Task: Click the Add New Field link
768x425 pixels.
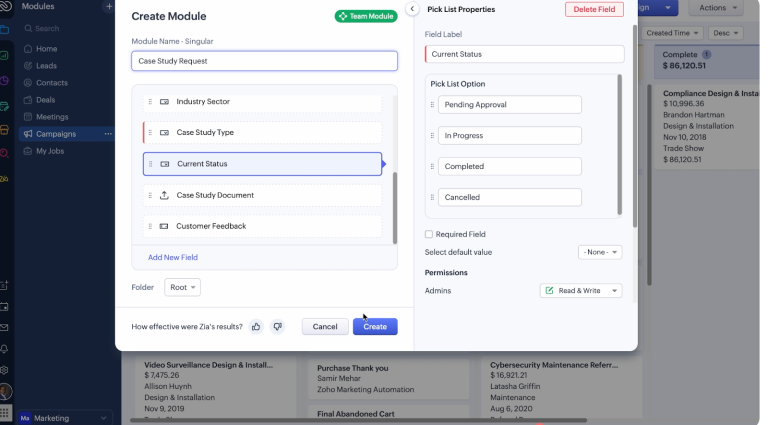Action: tap(173, 257)
